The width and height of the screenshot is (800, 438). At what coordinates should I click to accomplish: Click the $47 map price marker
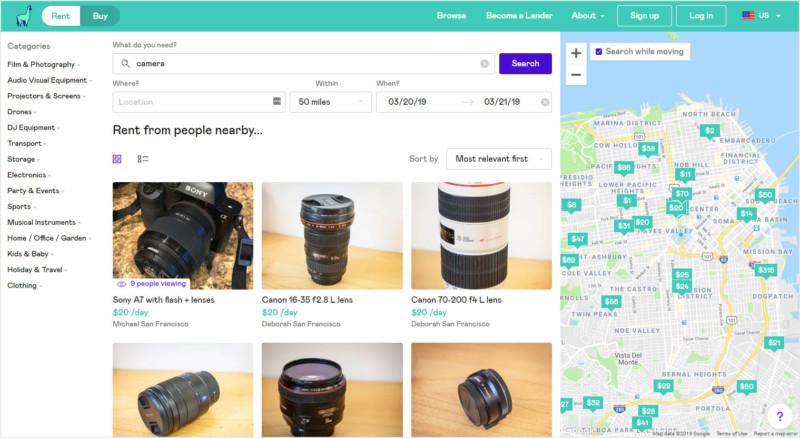point(578,239)
